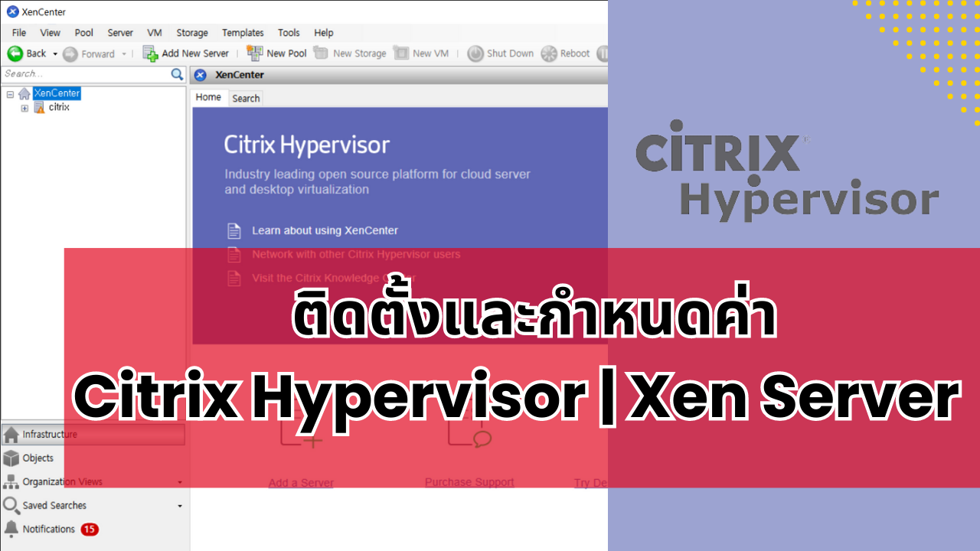Switch to the Search tab
This screenshot has width=980, height=551.
point(246,98)
